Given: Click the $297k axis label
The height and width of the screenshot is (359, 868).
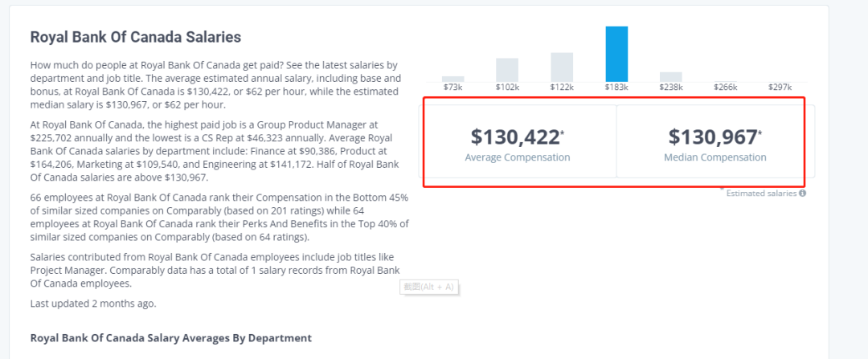Looking at the screenshot, I should 780,88.
